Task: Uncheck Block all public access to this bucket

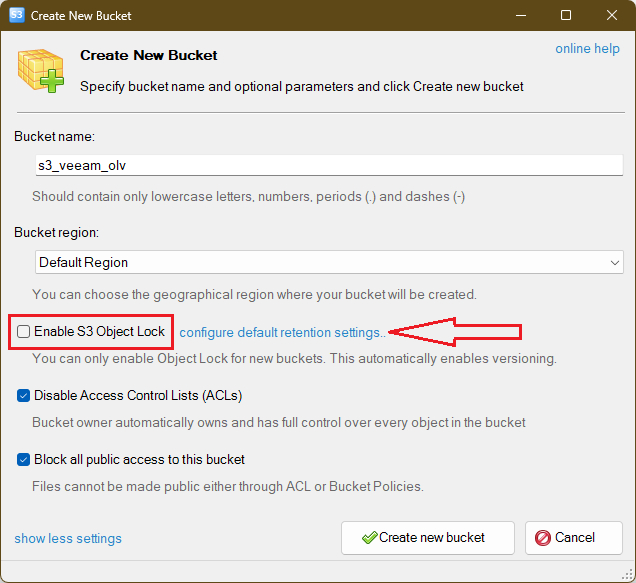Action: 24,460
